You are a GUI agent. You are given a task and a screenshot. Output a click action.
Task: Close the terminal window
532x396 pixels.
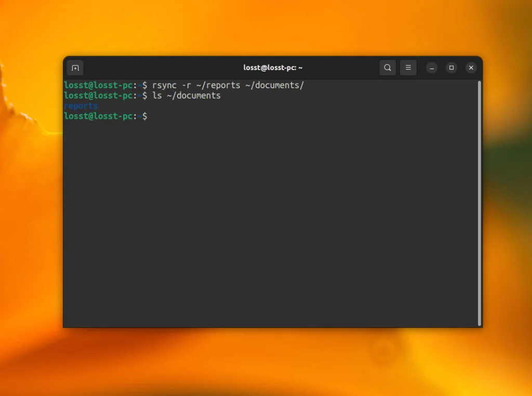[x=471, y=68]
